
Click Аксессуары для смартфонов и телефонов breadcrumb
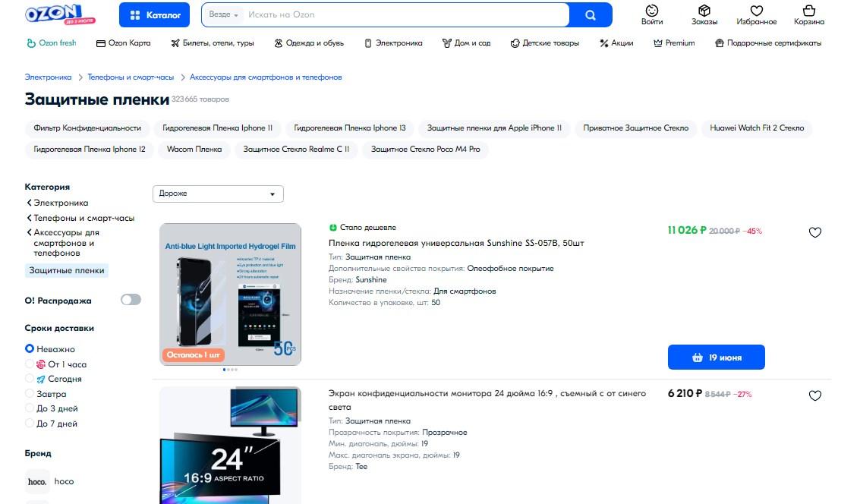coord(266,77)
